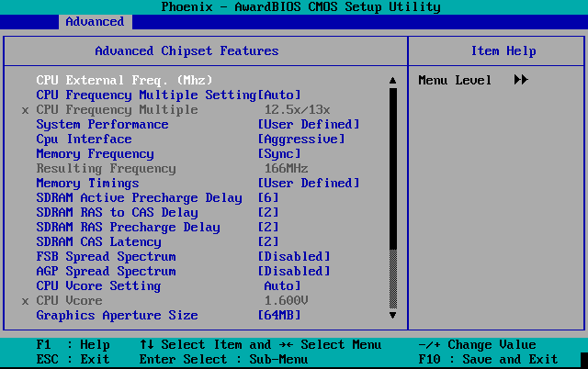The width and height of the screenshot is (588, 369).
Task: Click F10 : Save and Exit hint
Action: point(488,359)
